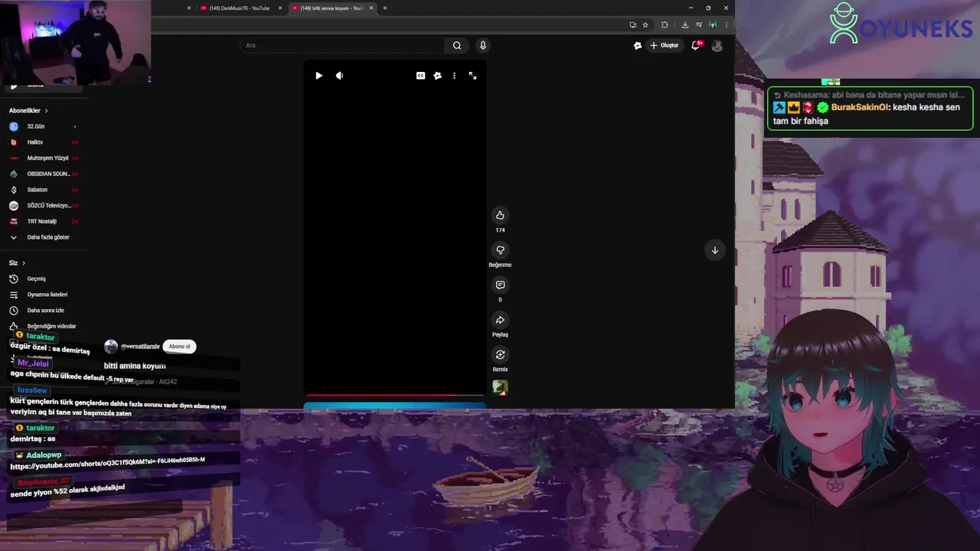Close the DarkMusicTR tab
Viewport: 980px width, 551px height.
click(280, 8)
